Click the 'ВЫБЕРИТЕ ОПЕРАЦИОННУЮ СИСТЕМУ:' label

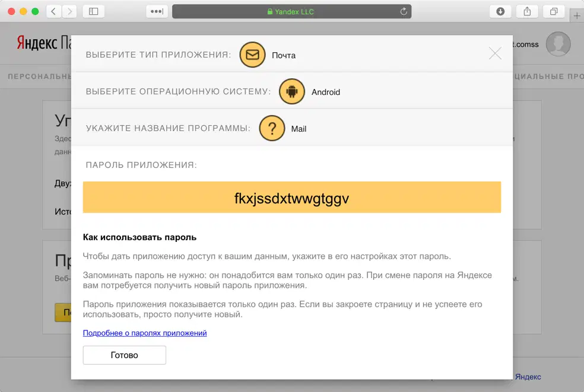[x=179, y=91]
